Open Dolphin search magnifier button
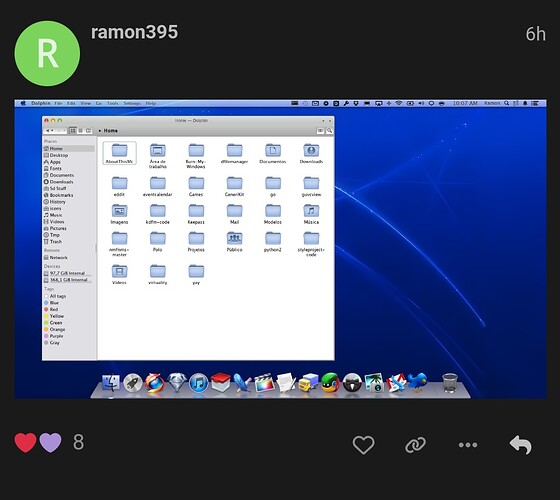This screenshot has height=500, width=560. click(x=329, y=131)
